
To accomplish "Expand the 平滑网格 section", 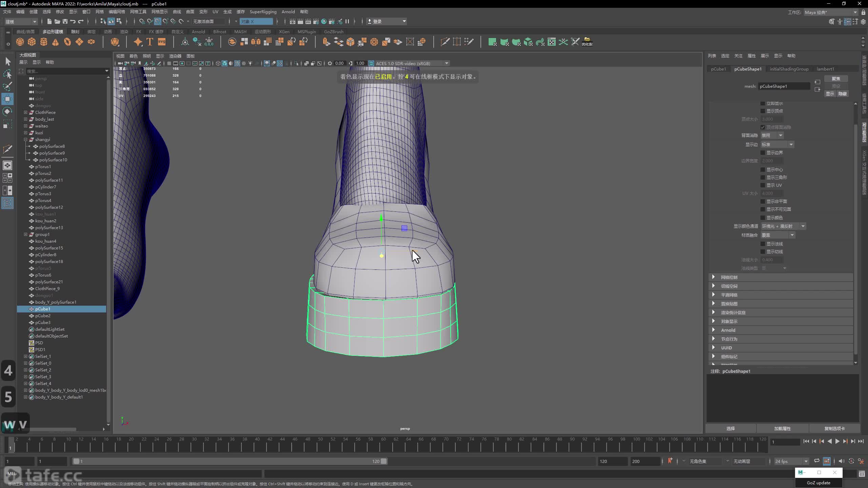I will coord(781,295).
